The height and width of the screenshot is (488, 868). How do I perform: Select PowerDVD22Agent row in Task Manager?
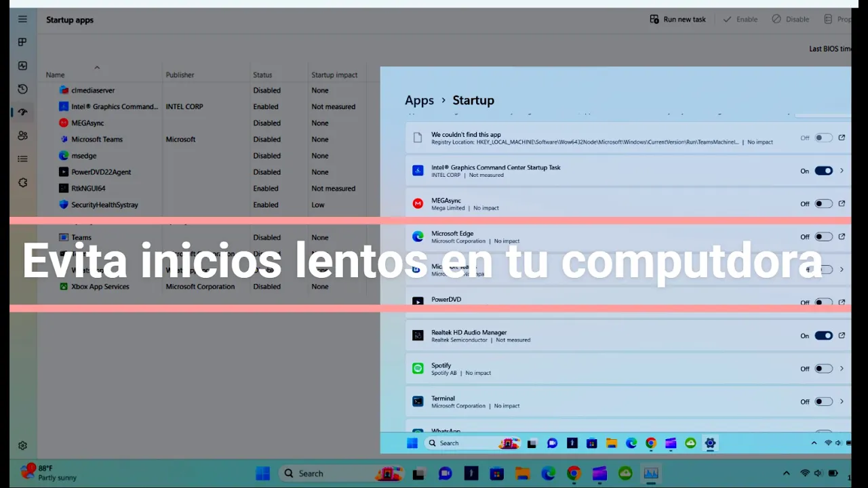tap(203, 171)
